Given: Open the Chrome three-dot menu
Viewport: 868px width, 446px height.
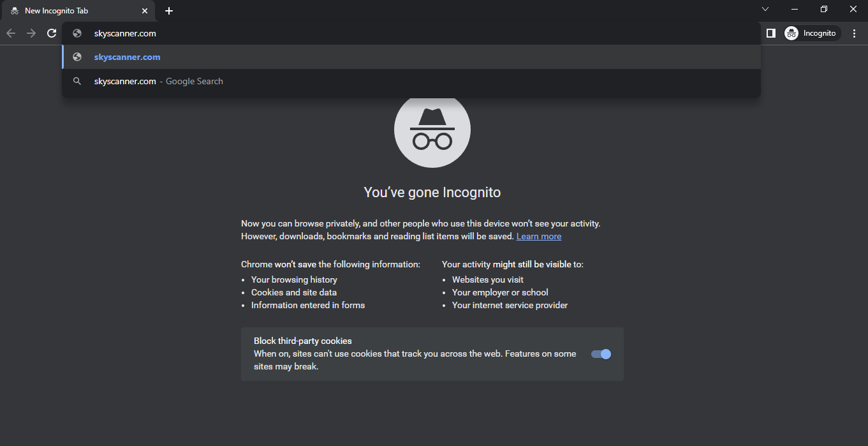Looking at the screenshot, I should tap(855, 33).
